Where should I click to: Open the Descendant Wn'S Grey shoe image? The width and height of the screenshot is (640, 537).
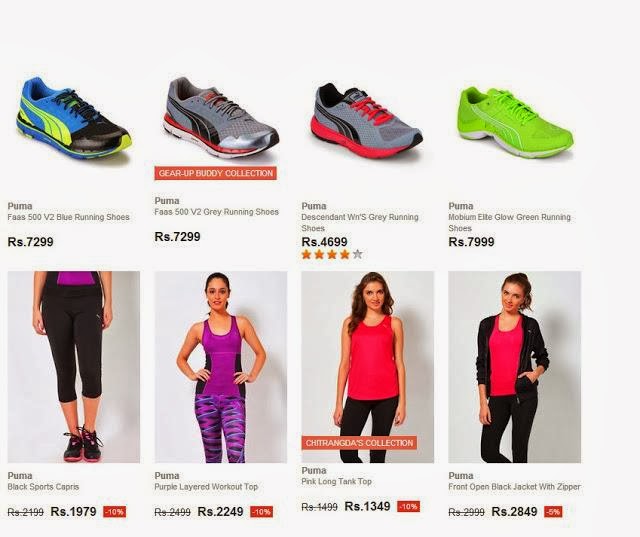[x=368, y=121]
